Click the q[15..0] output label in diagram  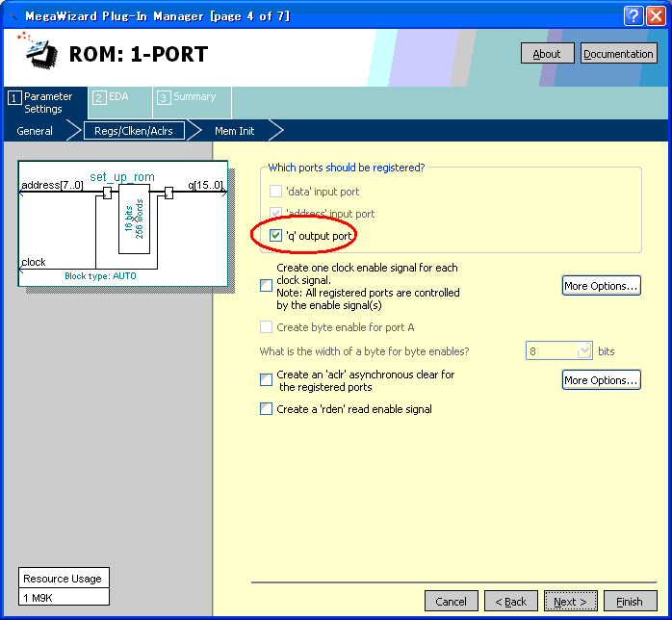(x=205, y=185)
